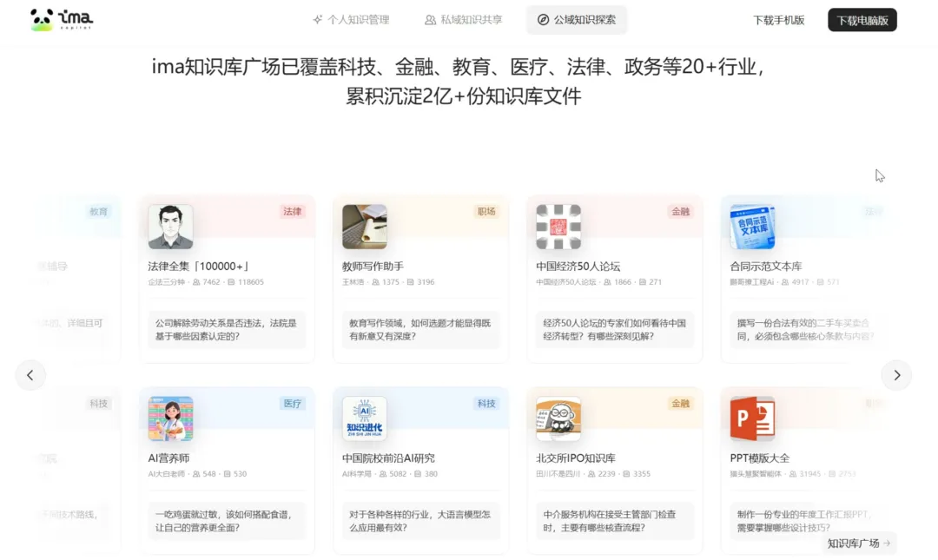Image resolution: width=938 pixels, height=560 pixels.
Task: Open the PPT模版大全 title
Action: 760,458
